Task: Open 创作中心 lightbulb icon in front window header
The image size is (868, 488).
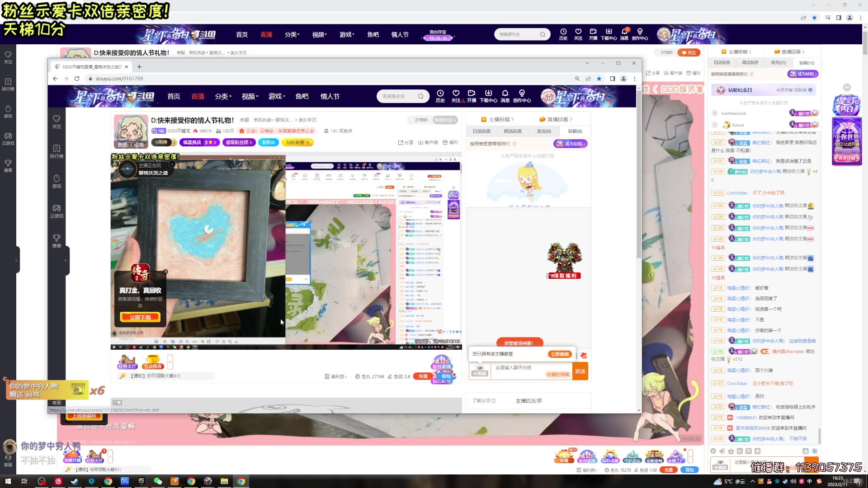Action: point(522,96)
